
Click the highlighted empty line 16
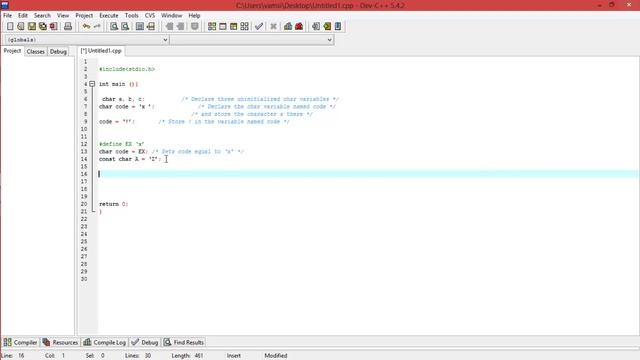[368, 174]
